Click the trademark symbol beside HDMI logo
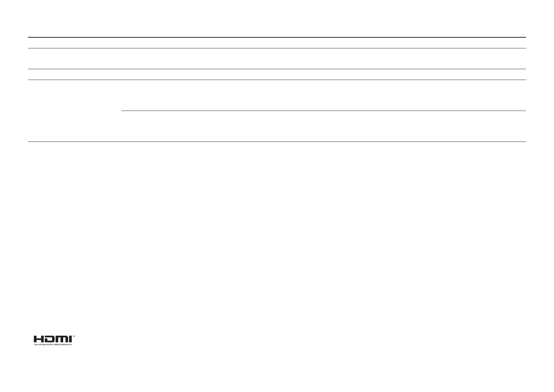The image size is (554, 392). 74,336
